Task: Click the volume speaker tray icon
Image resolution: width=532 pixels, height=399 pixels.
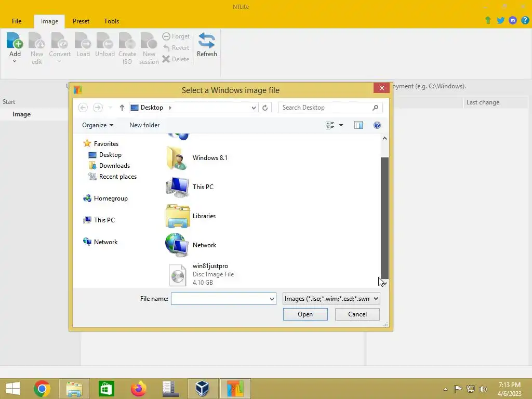Action: coord(483,389)
